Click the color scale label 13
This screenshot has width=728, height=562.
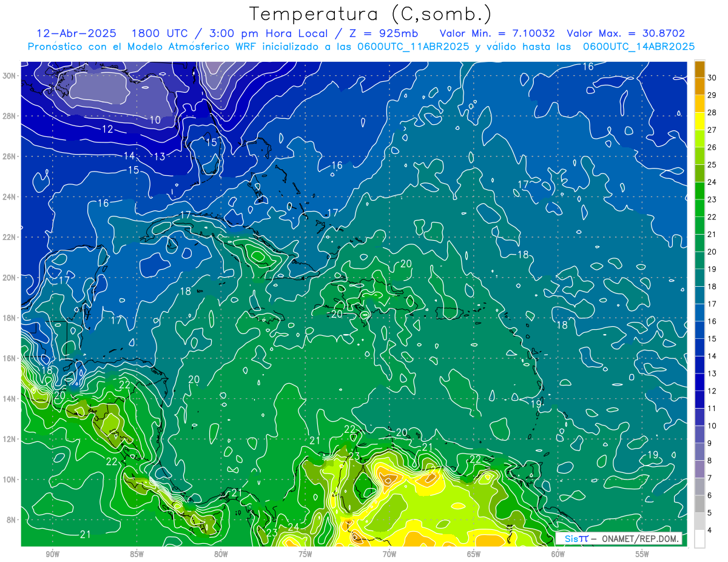click(712, 373)
